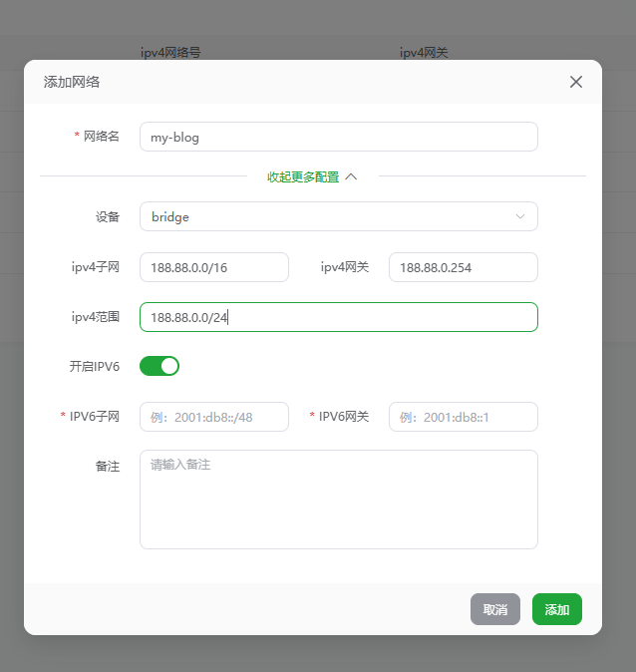Image resolution: width=636 pixels, height=672 pixels.
Task: Click the 开启IPV6 label text
Action: point(94,366)
